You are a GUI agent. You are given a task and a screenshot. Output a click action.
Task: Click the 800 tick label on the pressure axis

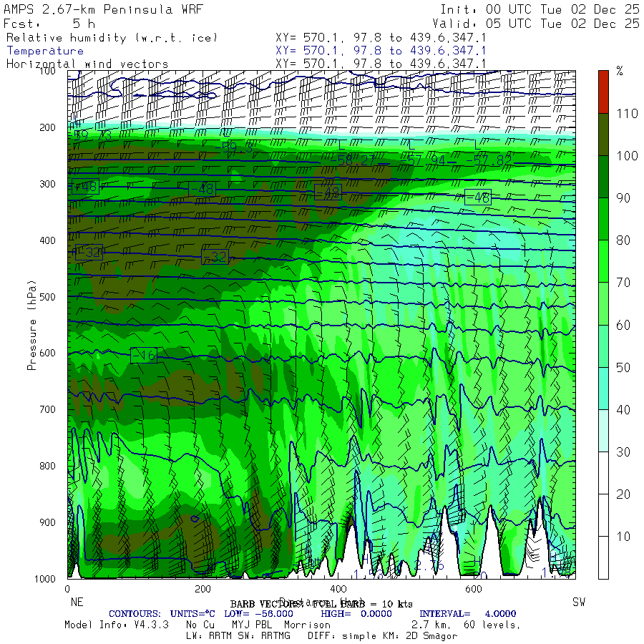[x=47, y=466]
